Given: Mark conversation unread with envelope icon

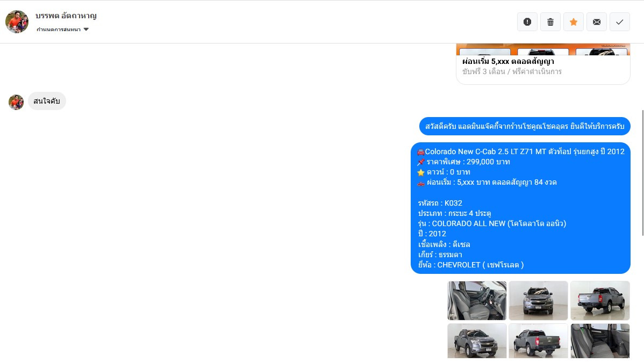Looking at the screenshot, I should tap(597, 21).
